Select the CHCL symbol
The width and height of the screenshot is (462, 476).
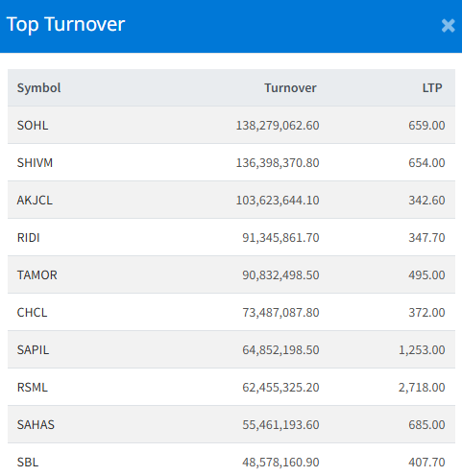[x=32, y=313]
